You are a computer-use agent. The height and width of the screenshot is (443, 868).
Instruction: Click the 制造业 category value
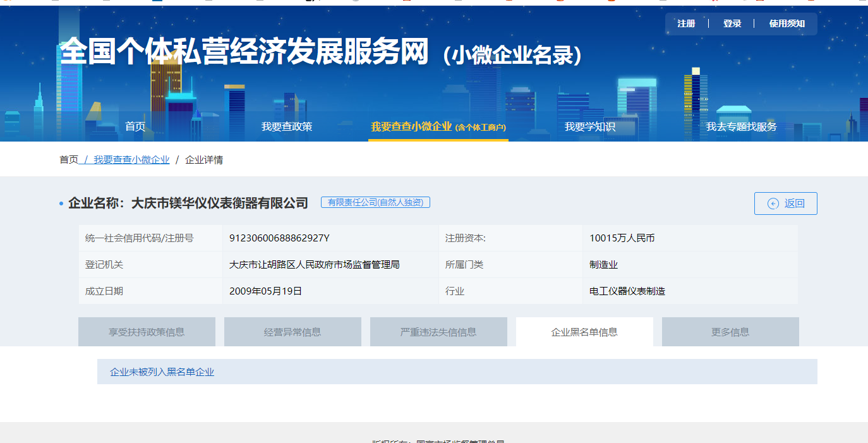tap(603, 265)
